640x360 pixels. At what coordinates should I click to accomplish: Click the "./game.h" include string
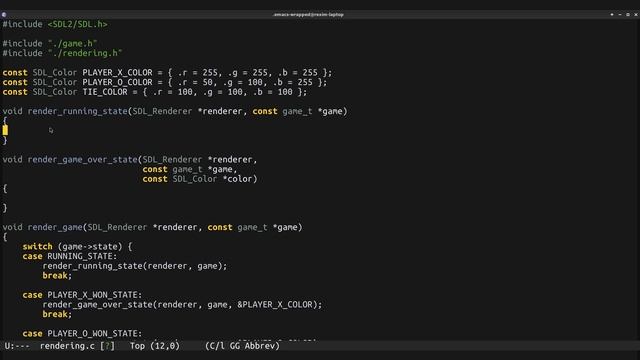72,43
